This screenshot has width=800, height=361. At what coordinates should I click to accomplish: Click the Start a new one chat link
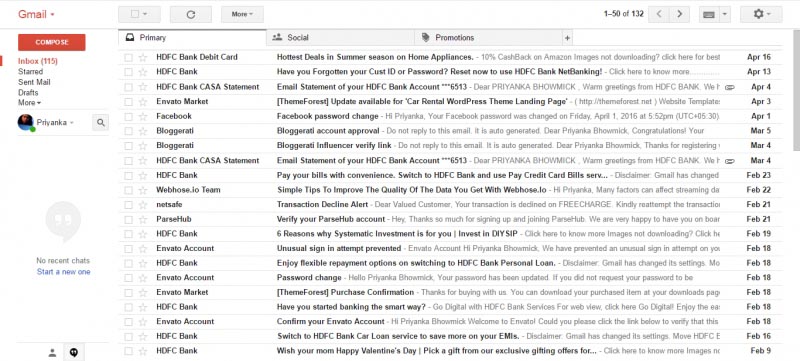tap(63, 272)
